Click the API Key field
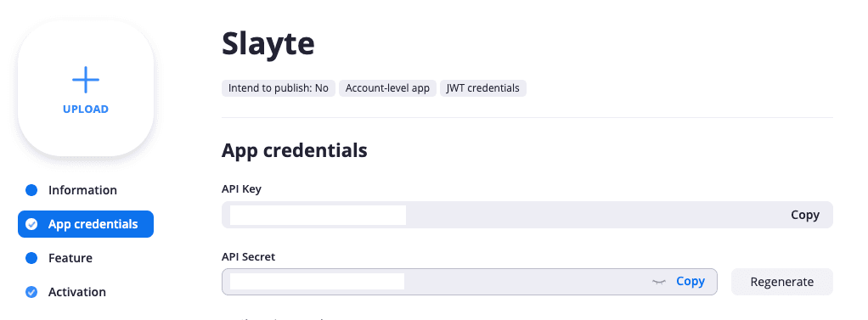Image resolution: width=868 pixels, height=320 pixels. tap(527, 215)
